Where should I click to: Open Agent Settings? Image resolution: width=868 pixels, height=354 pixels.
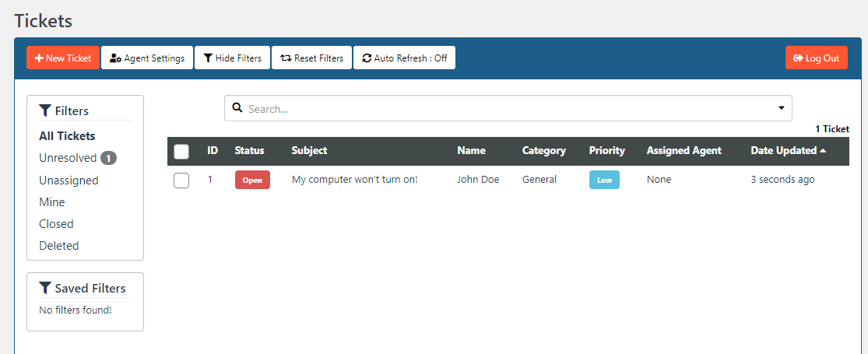point(147,58)
